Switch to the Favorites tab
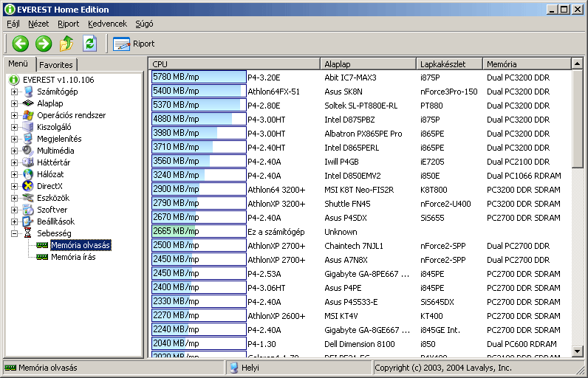Screen dimensions: 588x378 click(x=56, y=65)
